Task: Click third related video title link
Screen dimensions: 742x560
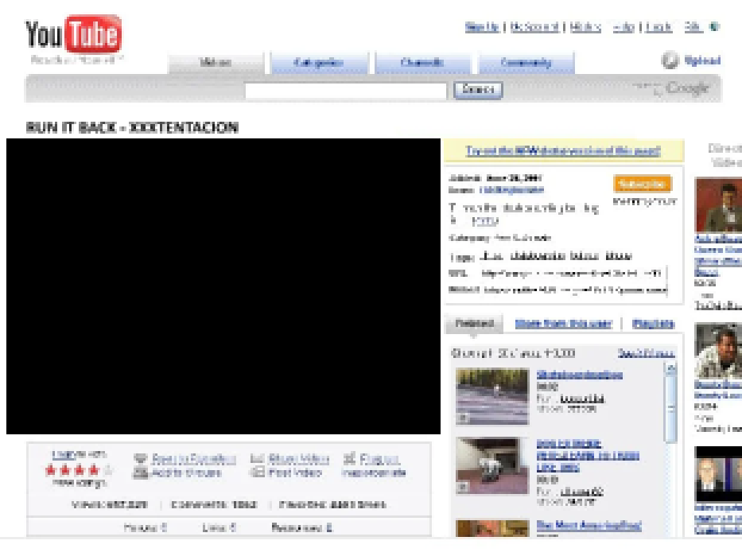Action: tap(589, 525)
